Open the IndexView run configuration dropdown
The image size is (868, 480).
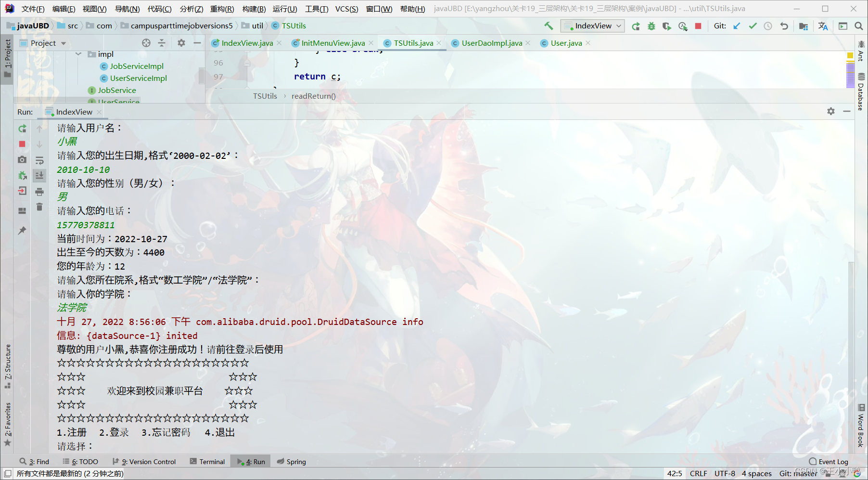[592, 26]
